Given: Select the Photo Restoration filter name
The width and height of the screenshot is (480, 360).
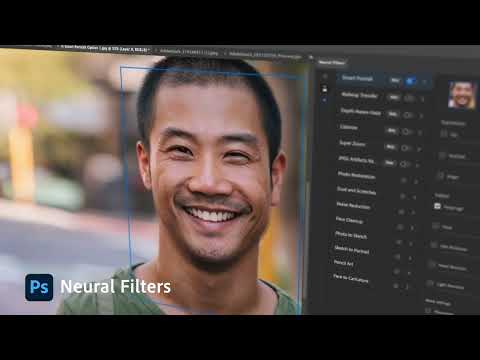Looking at the screenshot, I should pyautogui.click(x=356, y=175).
